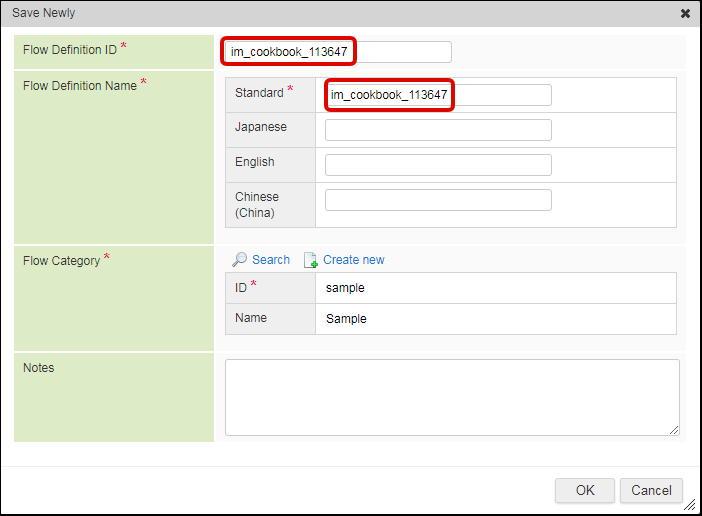Grab the Notes textarea resize handle

point(674,430)
